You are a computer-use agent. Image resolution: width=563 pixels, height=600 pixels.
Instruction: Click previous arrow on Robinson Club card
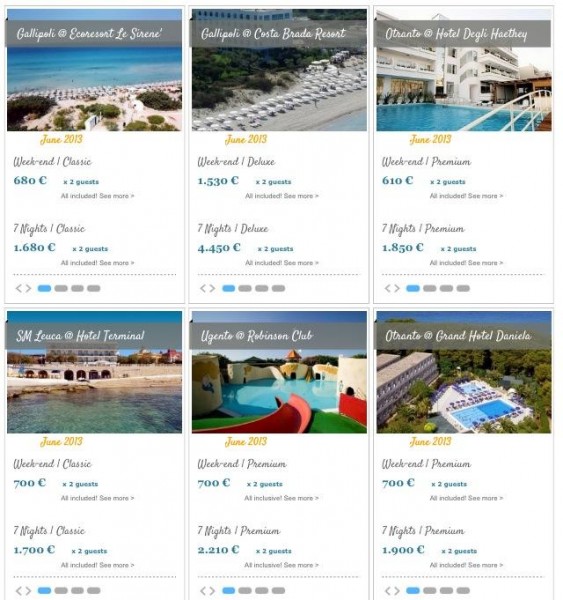click(x=202, y=590)
